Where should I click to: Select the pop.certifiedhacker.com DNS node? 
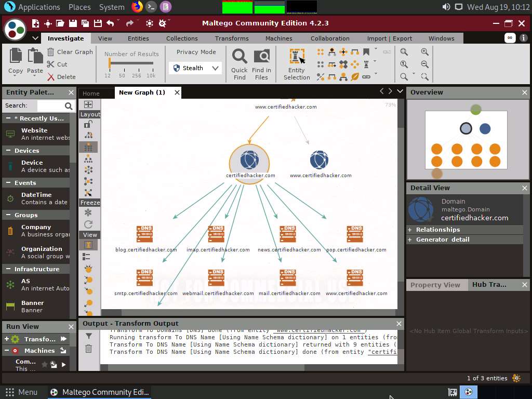pos(355,234)
